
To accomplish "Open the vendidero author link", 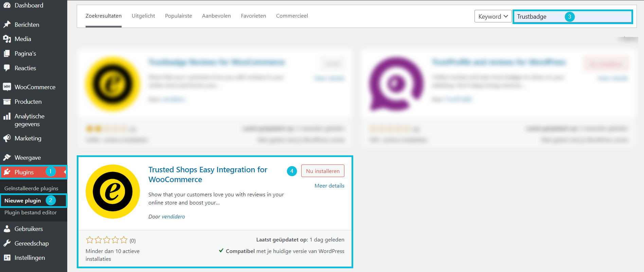I will [x=173, y=217].
